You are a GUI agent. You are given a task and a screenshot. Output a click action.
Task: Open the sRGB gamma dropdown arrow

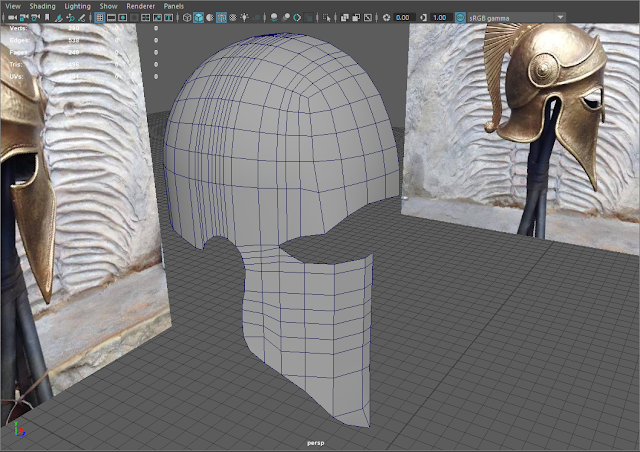[560, 18]
